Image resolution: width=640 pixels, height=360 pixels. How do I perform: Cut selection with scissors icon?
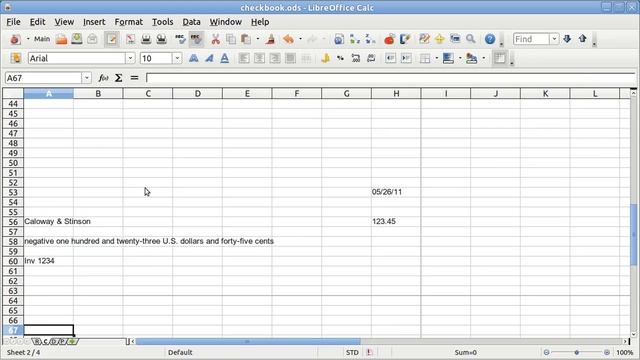coord(215,39)
